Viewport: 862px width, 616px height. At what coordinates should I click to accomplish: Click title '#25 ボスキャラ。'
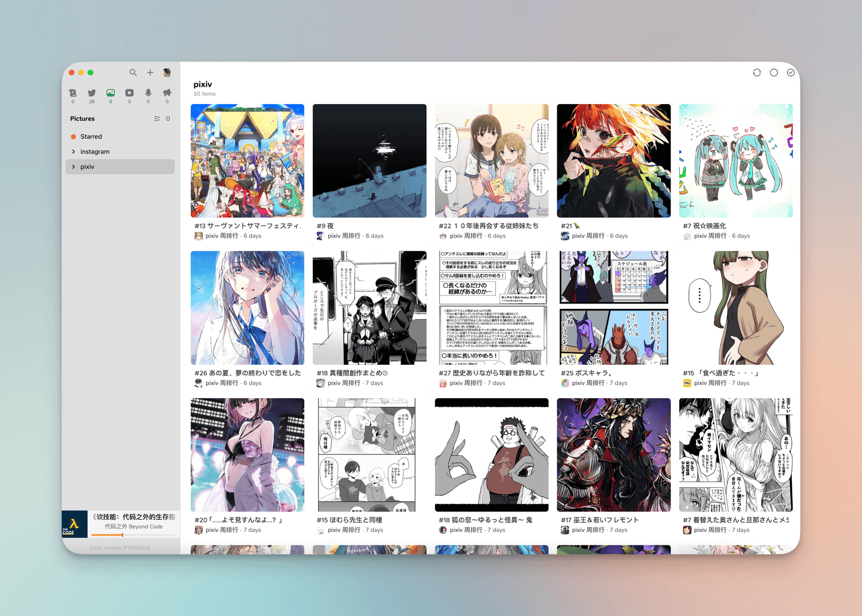click(x=587, y=373)
